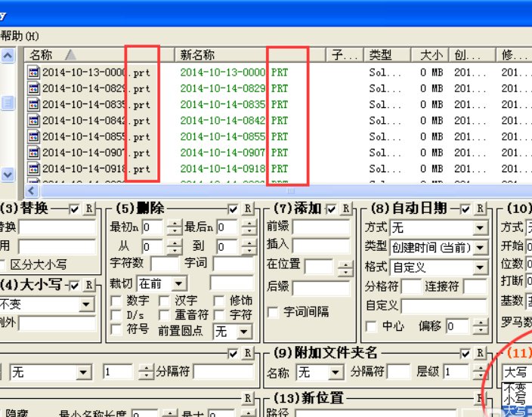Open the 裁切 在前 dropdown
Image resolution: width=532 pixels, height=417 pixels.
click(x=179, y=283)
